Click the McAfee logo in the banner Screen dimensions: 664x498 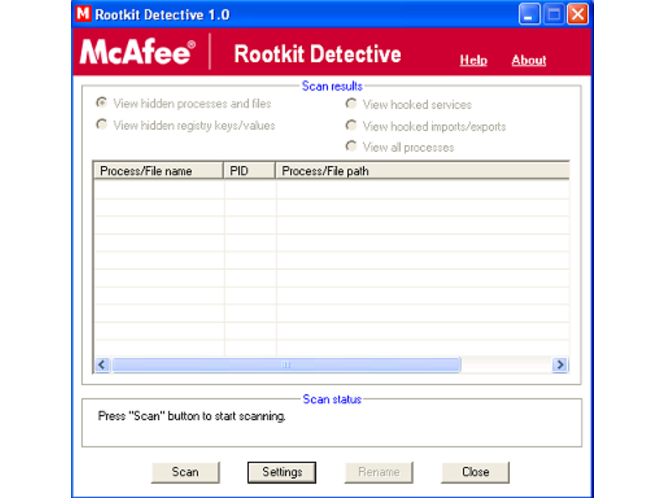[138, 52]
